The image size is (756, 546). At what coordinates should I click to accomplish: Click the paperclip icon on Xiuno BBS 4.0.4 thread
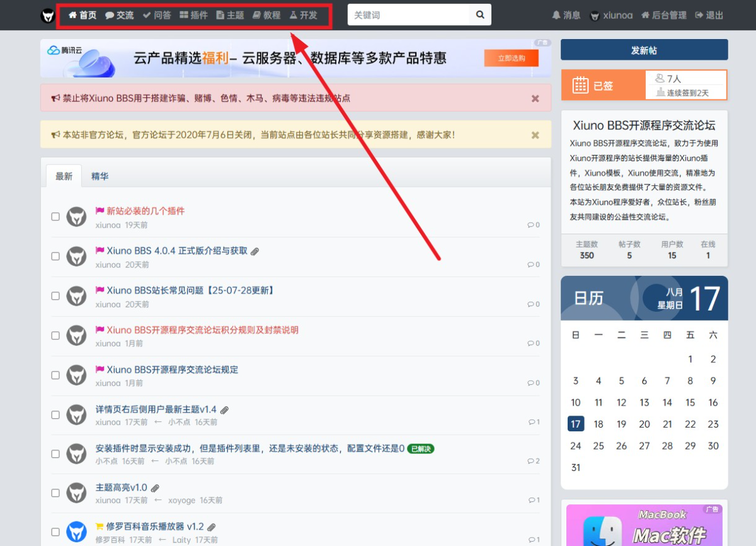click(x=255, y=251)
